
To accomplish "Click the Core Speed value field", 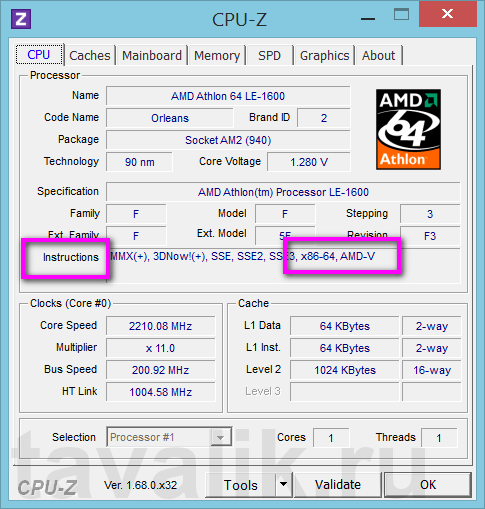I will point(161,326).
